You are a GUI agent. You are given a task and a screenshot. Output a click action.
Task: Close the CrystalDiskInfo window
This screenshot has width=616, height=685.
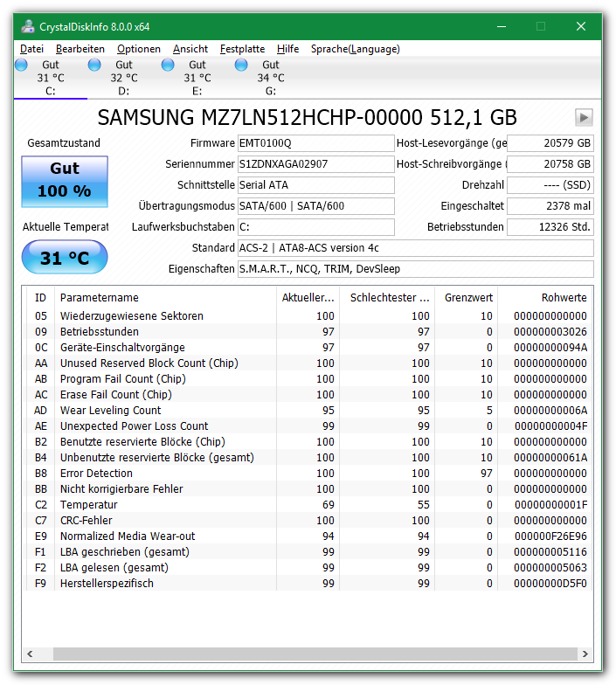[x=581, y=26]
